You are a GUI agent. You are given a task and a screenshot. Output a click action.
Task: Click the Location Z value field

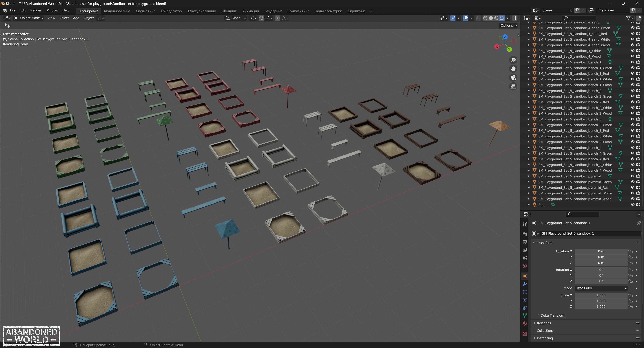click(x=601, y=263)
